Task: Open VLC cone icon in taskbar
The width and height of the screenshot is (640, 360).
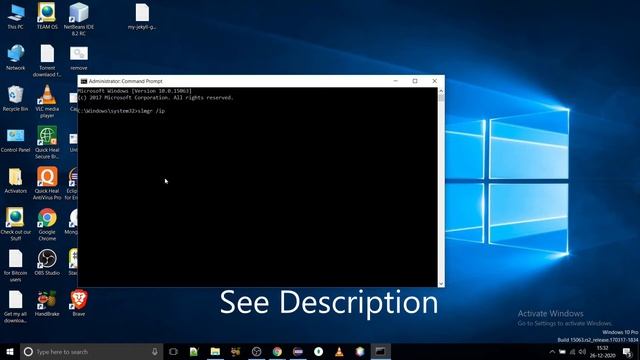Action: (339, 351)
